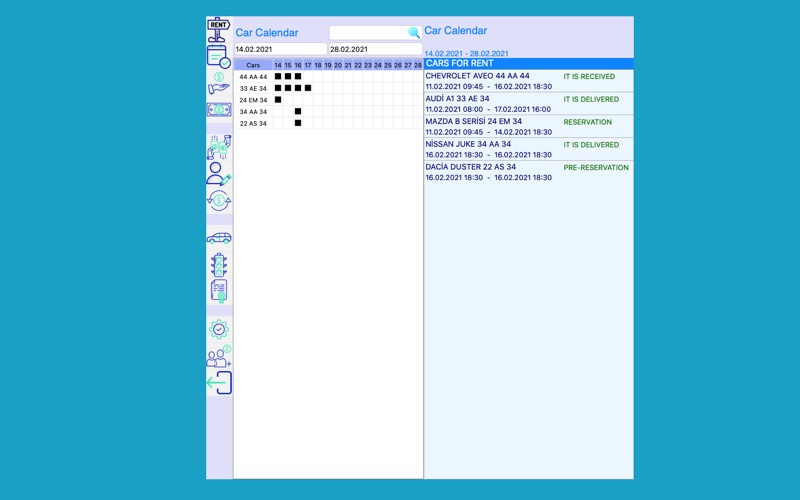Select car row 24 EM 34
This screenshot has width=800, height=500.
click(x=253, y=100)
